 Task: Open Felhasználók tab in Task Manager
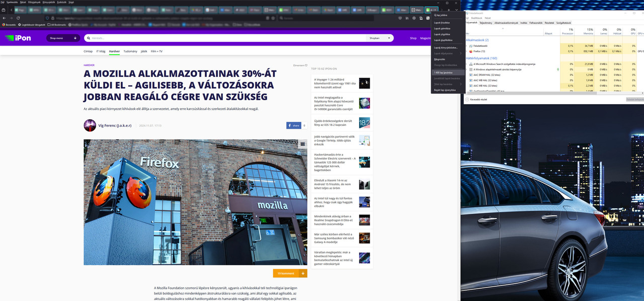tap(536, 23)
